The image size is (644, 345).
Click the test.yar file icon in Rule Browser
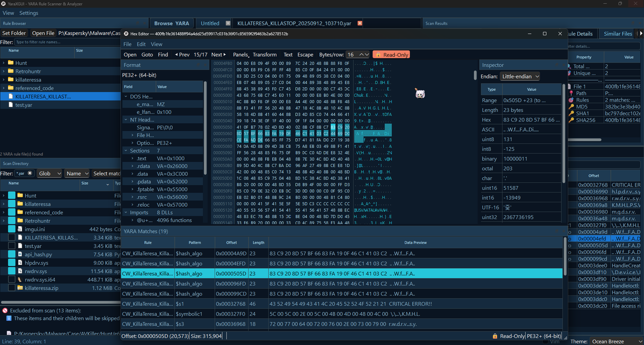tap(10, 105)
